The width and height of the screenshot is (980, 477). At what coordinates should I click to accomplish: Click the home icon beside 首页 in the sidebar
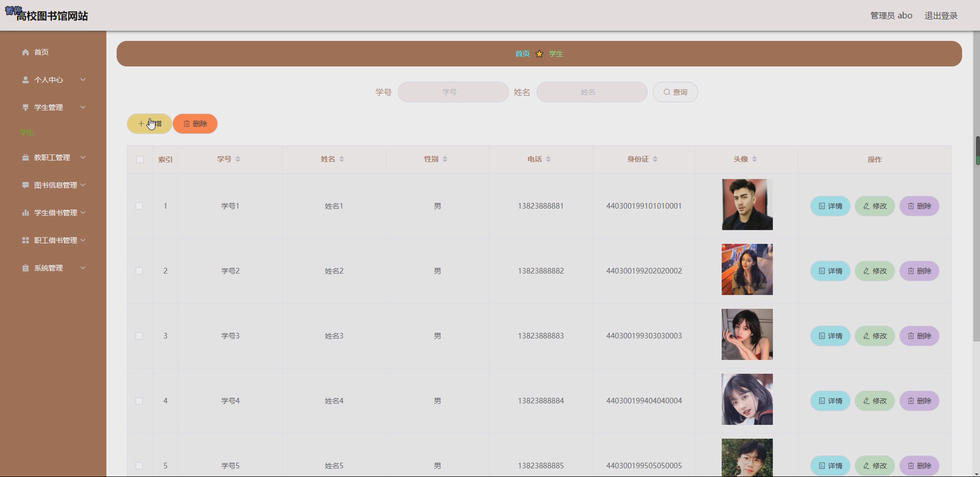26,52
